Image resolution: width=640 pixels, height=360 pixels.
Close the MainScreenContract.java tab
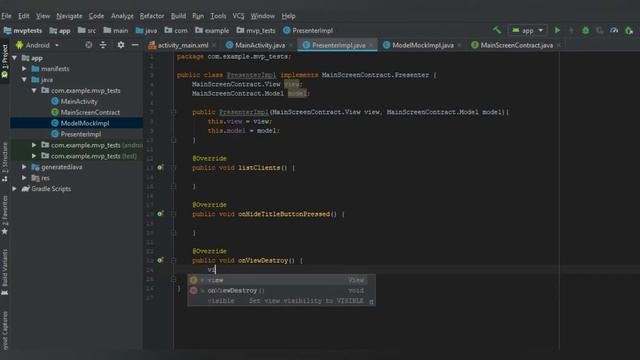(x=559, y=45)
